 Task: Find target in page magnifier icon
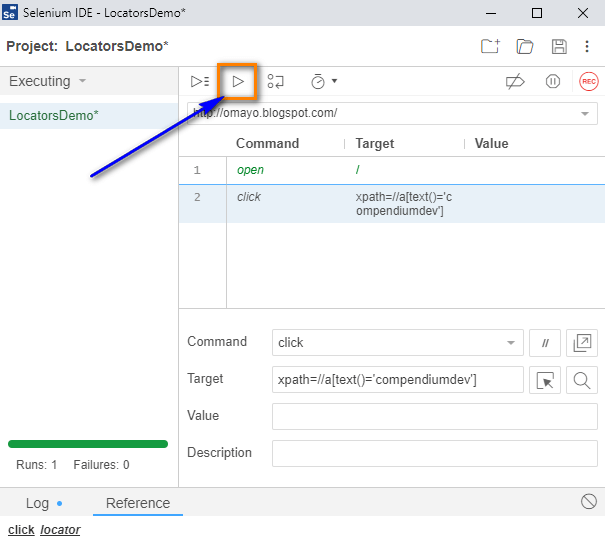click(x=582, y=380)
